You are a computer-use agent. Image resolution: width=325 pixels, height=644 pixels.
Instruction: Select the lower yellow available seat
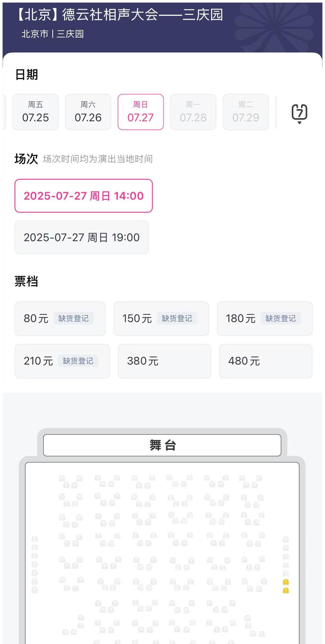[x=286, y=590]
